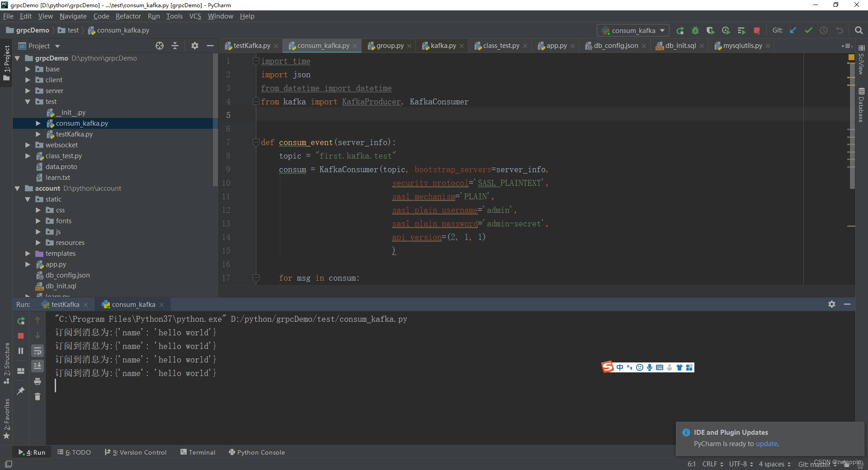Open Search Everywhere magnifier icon
The image size is (868, 470).
pyautogui.click(x=858, y=30)
